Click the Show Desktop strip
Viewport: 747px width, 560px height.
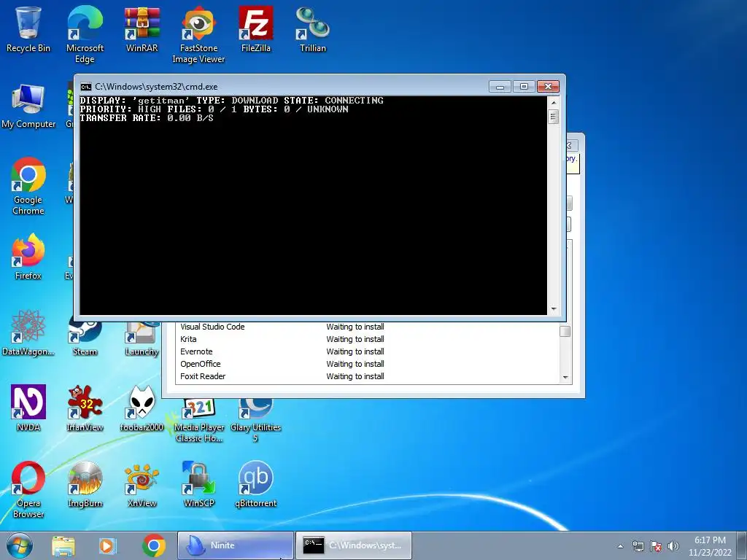(x=742, y=545)
